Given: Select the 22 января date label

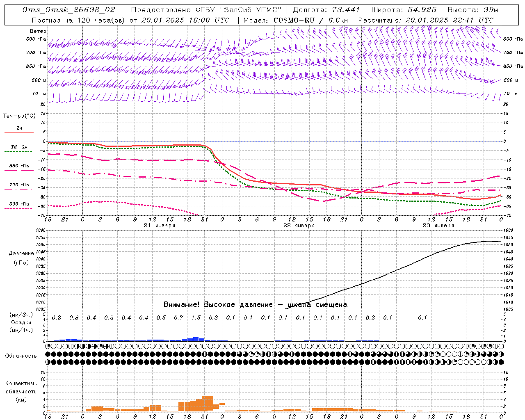Looking at the screenshot, I should [x=299, y=226].
